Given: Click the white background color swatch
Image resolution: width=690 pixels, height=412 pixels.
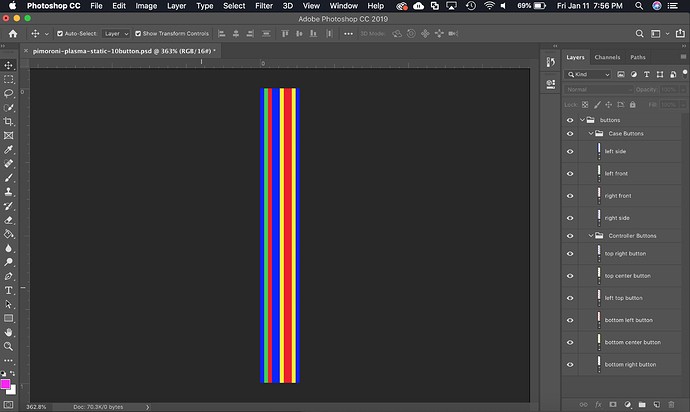Looking at the screenshot, I should pyautogui.click(x=13, y=391).
